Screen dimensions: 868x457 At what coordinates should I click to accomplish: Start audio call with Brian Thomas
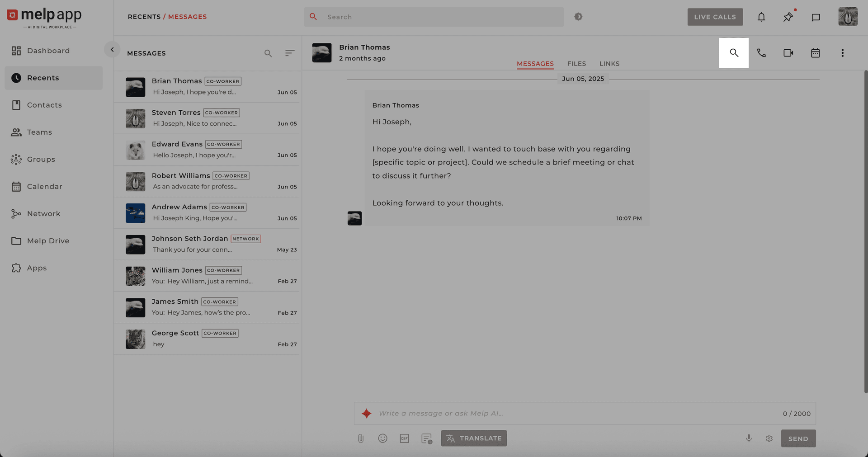(x=761, y=53)
